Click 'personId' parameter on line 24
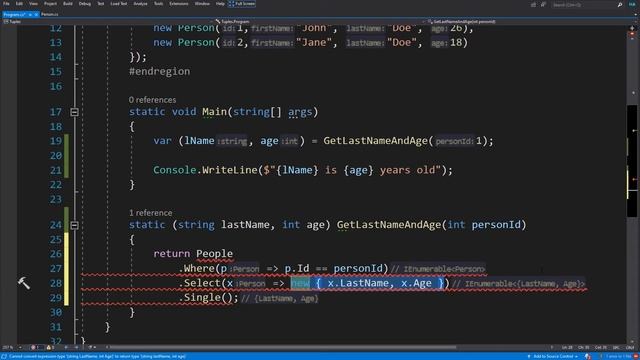The width and height of the screenshot is (640, 360). point(496,224)
